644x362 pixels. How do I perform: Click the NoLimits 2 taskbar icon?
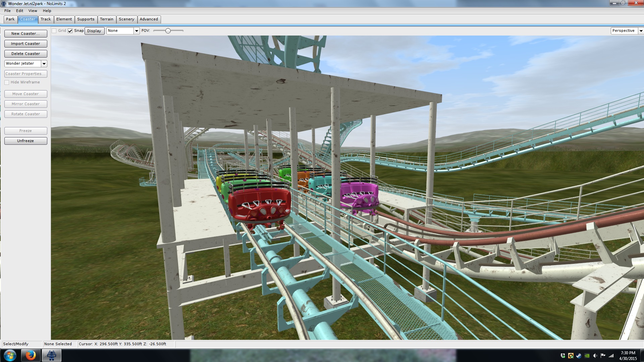pos(51,355)
